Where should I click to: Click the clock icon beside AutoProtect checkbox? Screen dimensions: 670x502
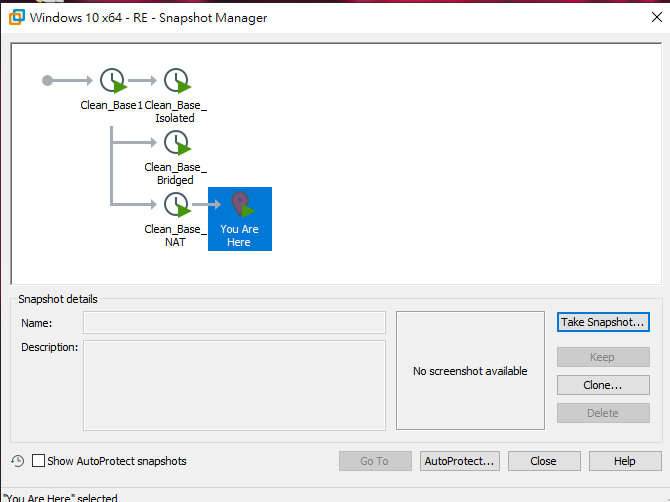[17, 461]
